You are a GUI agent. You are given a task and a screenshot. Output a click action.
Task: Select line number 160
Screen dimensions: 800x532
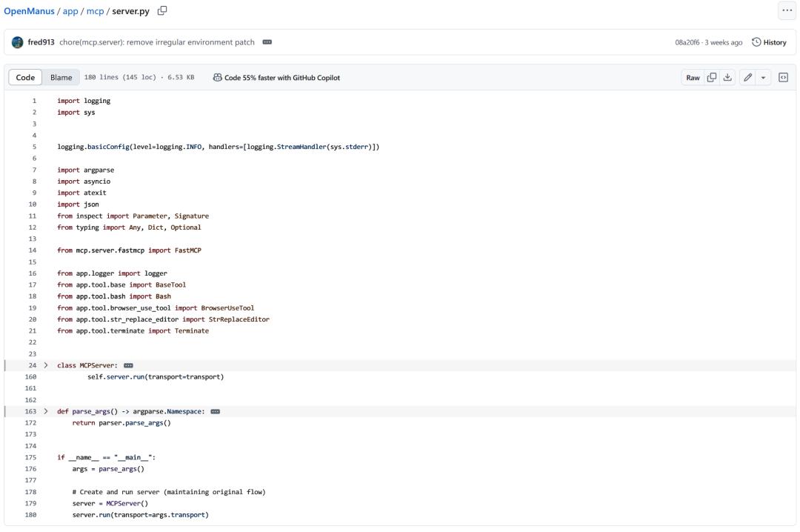tap(30, 377)
